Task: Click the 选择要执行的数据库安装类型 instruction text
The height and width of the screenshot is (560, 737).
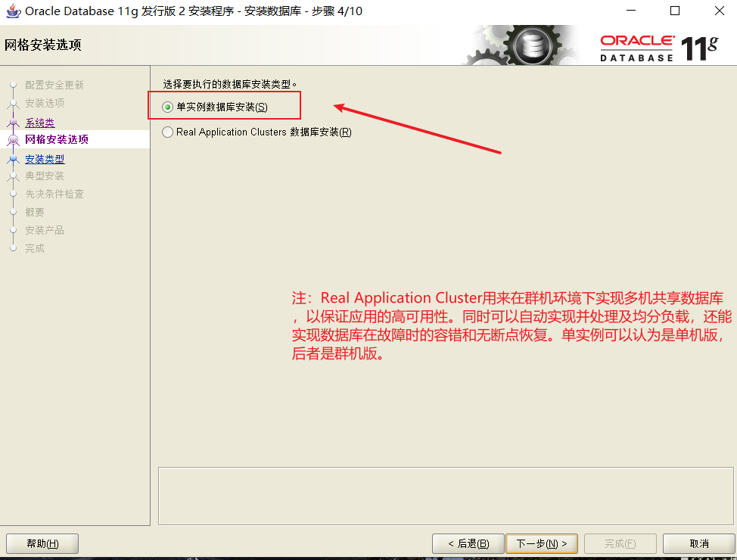Action: click(x=230, y=85)
